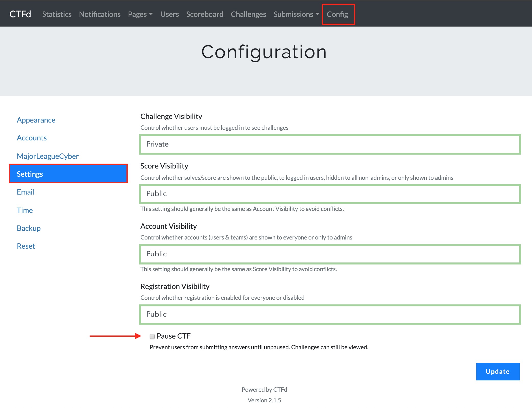Viewport: 532px width, 408px height.
Task: Open Score Visibility dropdown
Action: click(330, 194)
